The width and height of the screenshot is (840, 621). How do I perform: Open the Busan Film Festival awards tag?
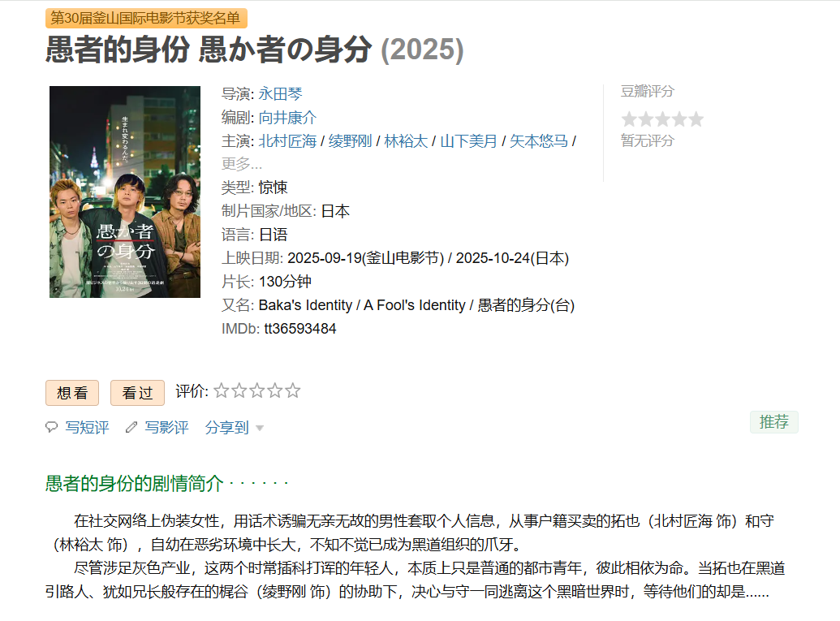click(146, 18)
